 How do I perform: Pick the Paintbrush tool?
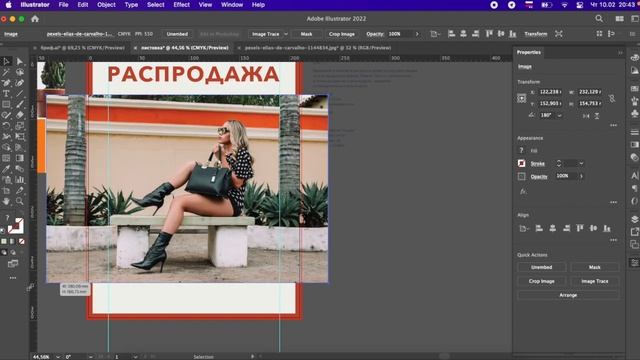pyautogui.click(x=20, y=104)
